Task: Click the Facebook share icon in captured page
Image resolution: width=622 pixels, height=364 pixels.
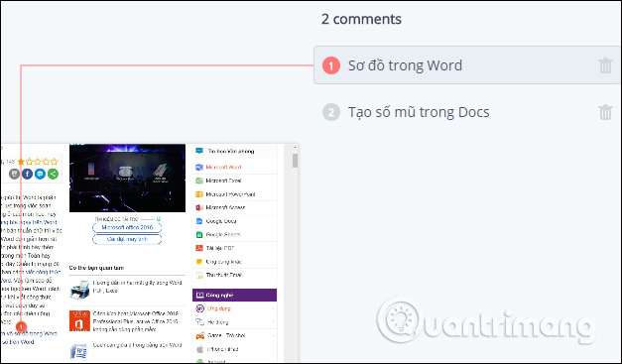Action: (28, 174)
